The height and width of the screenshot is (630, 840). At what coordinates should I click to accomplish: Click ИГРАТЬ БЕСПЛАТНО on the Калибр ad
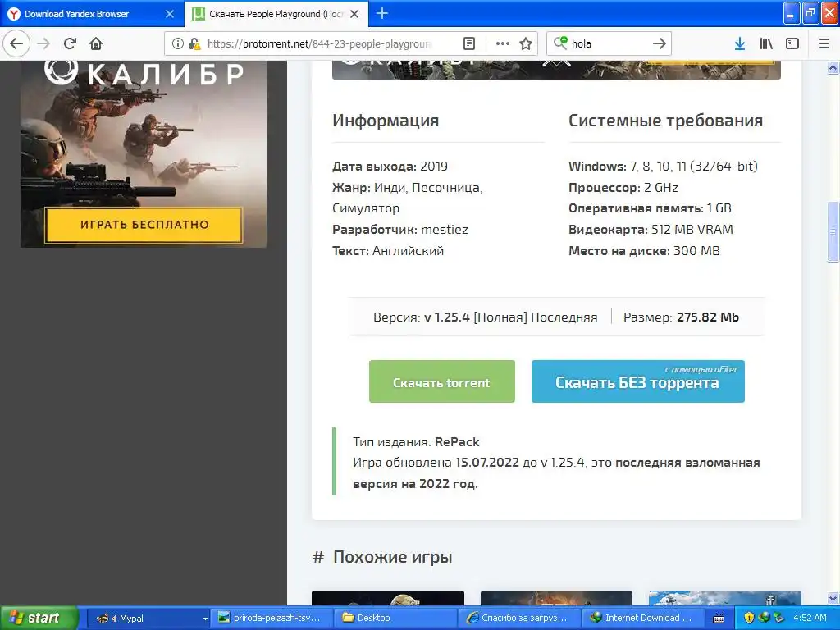[144, 225]
